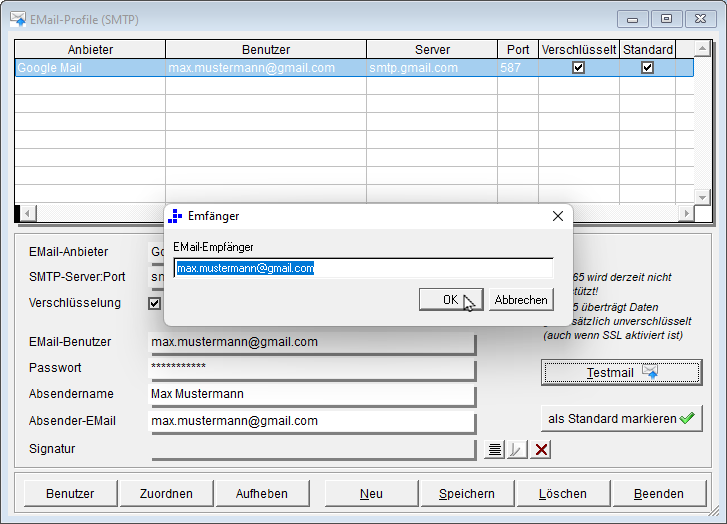Click the Signatur field

click(x=312, y=449)
